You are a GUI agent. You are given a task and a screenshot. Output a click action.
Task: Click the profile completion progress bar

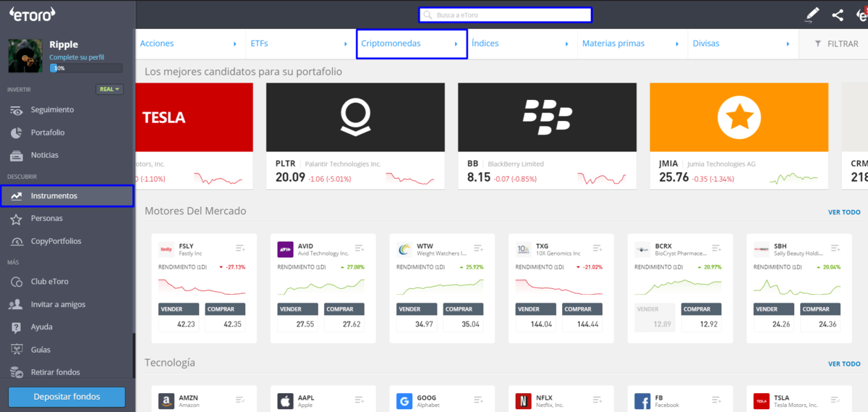click(x=85, y=68)
